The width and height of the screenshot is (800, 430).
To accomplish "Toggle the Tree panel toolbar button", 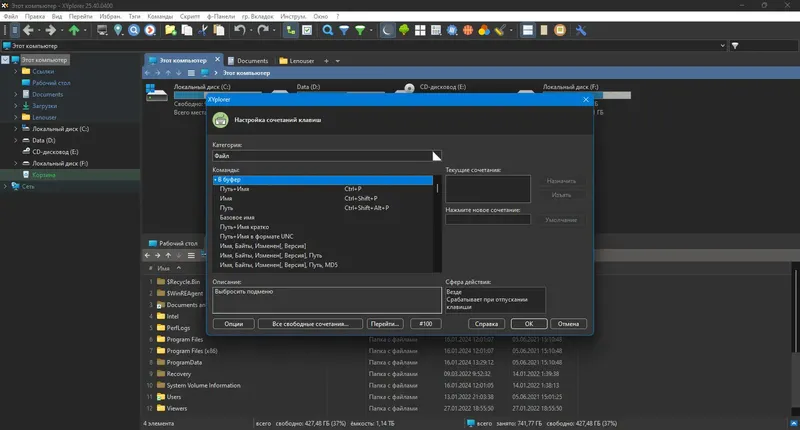I will [291, 31].
